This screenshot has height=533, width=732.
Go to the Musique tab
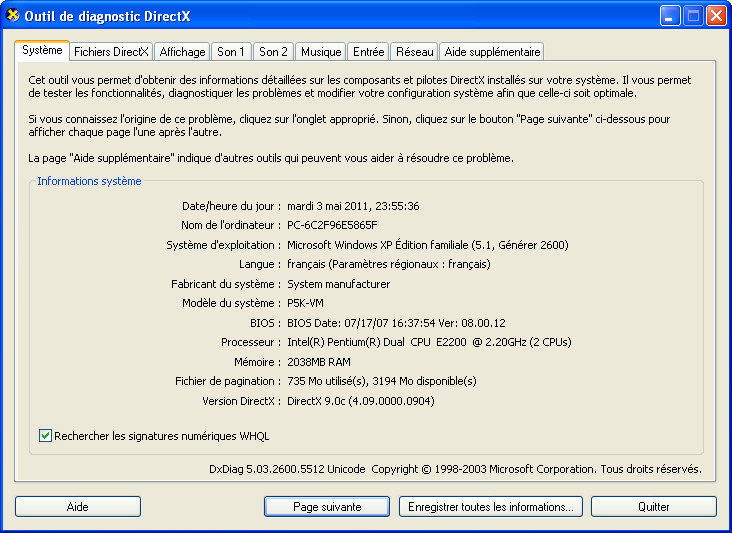321,52
